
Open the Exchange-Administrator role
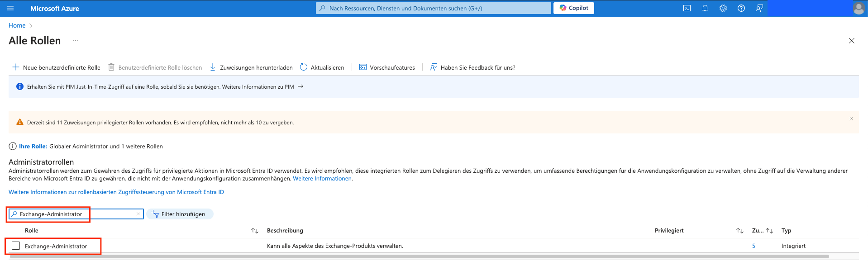click(56, 246)
